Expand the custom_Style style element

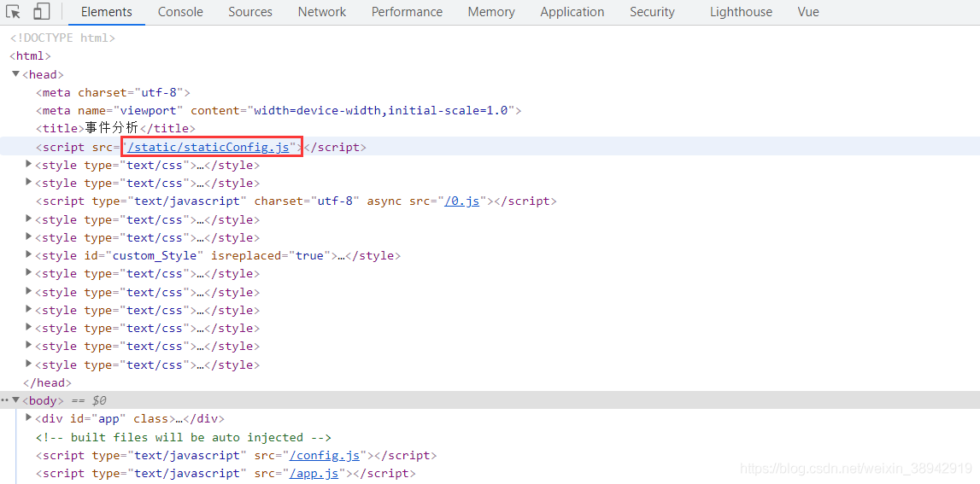point(29,254)
